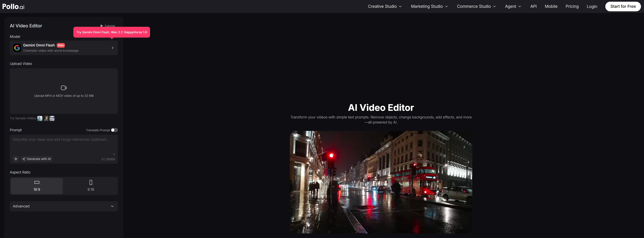Select the first sample video thumbnail
The width and height of the screenshot is (644, 238).
(x=40, y=118)
